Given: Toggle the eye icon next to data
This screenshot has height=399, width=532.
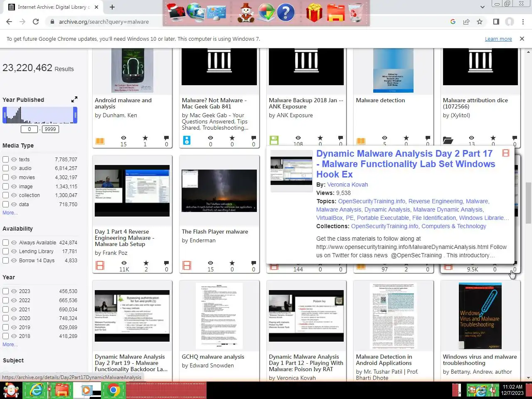Looking at the screenshot, I should click(x=14, y=204).
